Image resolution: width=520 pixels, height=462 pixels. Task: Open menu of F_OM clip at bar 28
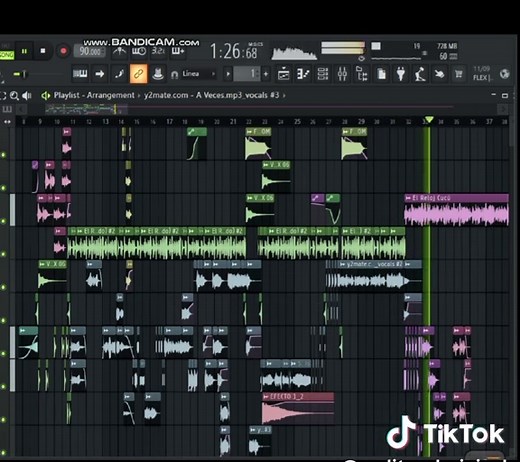click(345, 132)
